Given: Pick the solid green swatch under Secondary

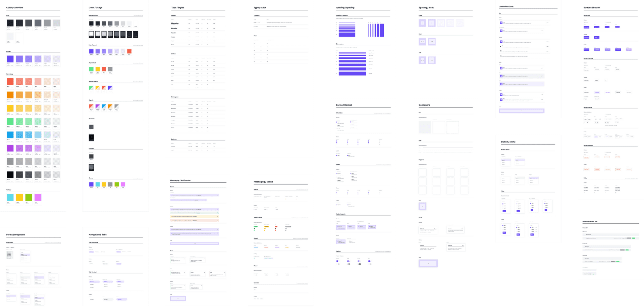Looking at the screenshot, I should pyautogui.click(x=10, y=122).
